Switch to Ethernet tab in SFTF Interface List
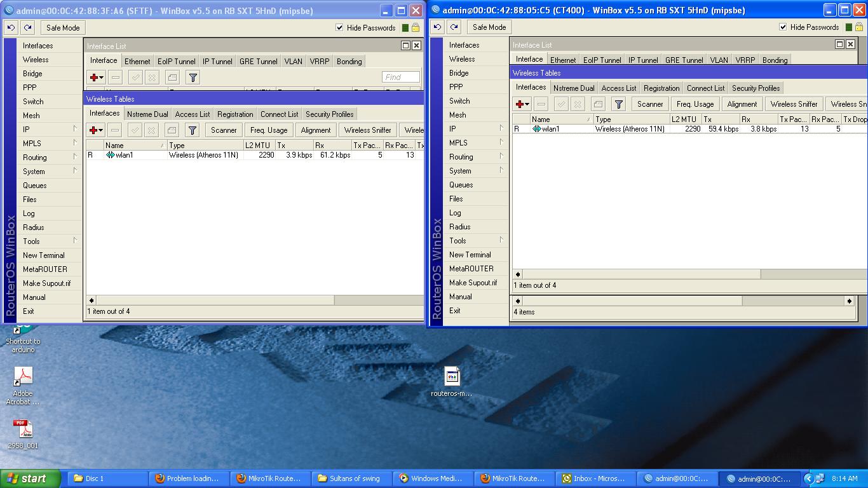Image resolution: width=868 pixels, height=488 pixels. click(x=137, y=62)
